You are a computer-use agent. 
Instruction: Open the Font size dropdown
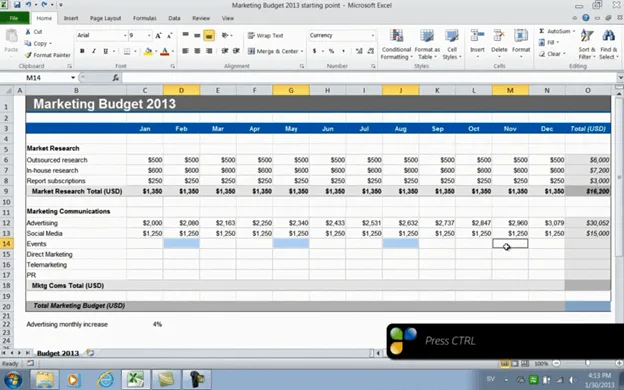(x=149, y=35)
